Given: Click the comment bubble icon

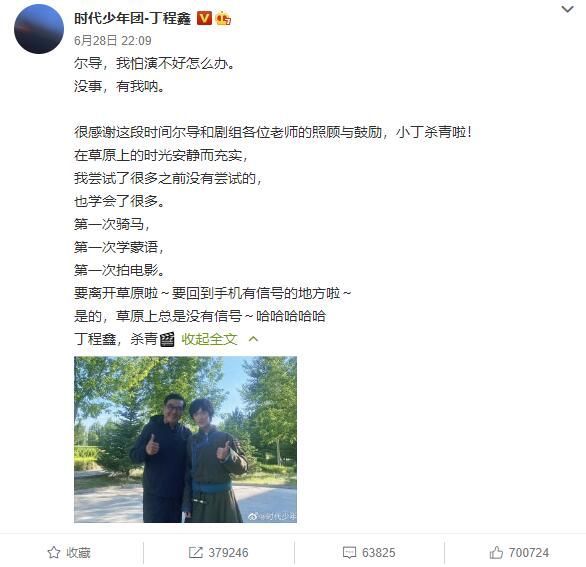Looking at the screenshot, I should click(349, 553).
